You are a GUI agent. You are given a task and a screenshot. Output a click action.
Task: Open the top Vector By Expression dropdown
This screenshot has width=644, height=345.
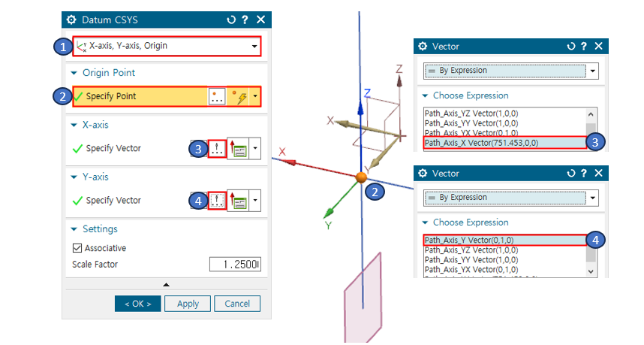(x=593, y=71)
